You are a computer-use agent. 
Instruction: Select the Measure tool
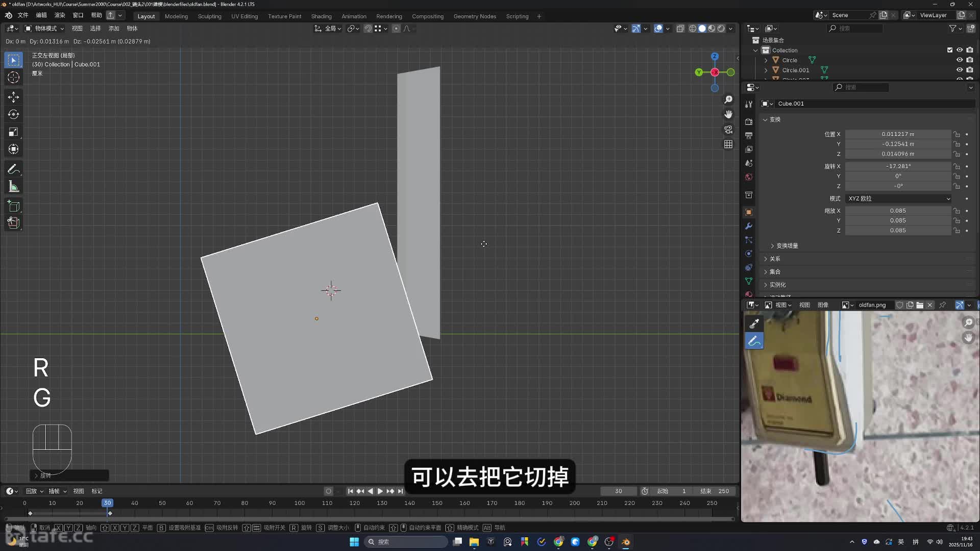[x=14, y=187]
